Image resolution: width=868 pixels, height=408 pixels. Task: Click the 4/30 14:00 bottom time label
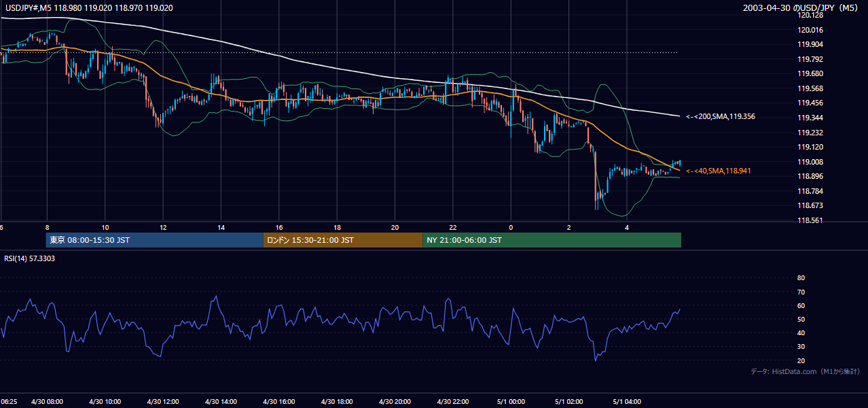click(221, 402)
